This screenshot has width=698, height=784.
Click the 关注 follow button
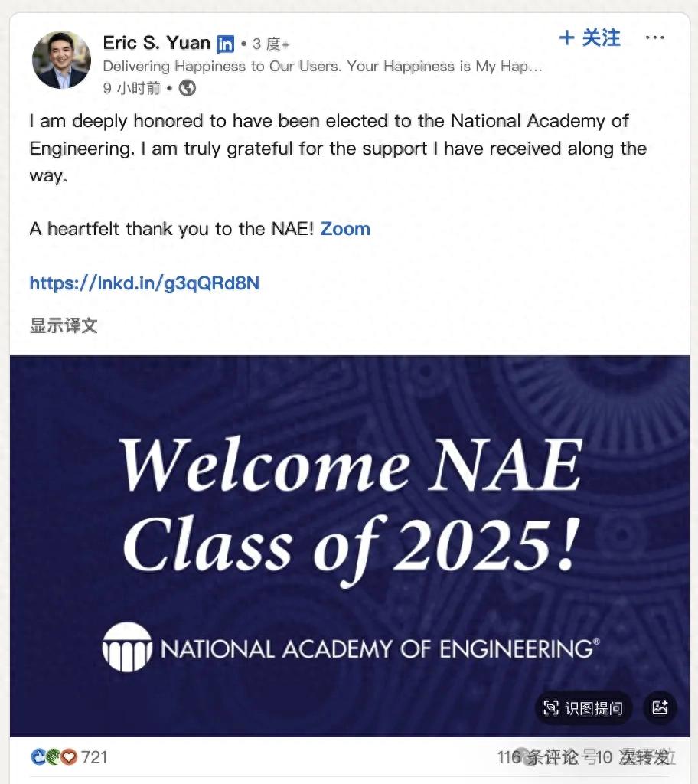[590, 38]
